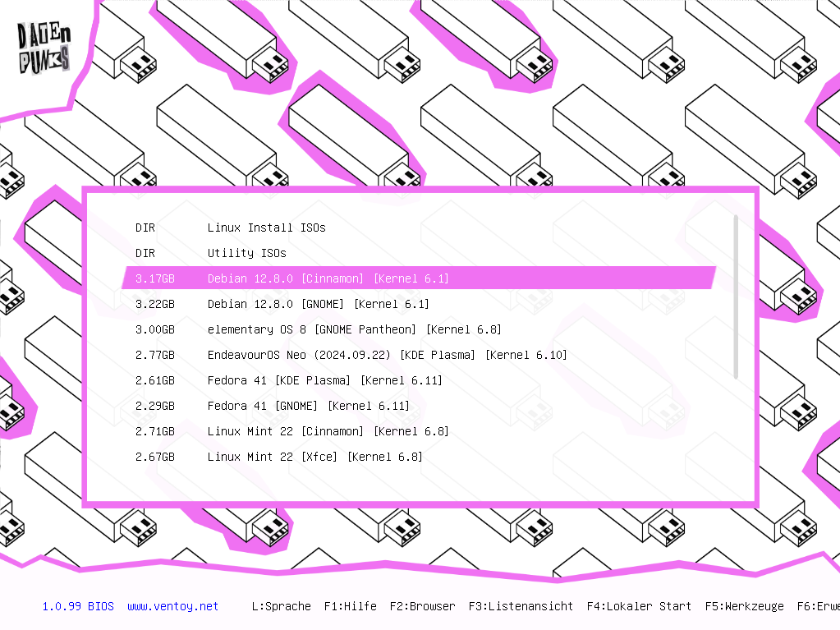Click the Daten Punks logo

44,48
